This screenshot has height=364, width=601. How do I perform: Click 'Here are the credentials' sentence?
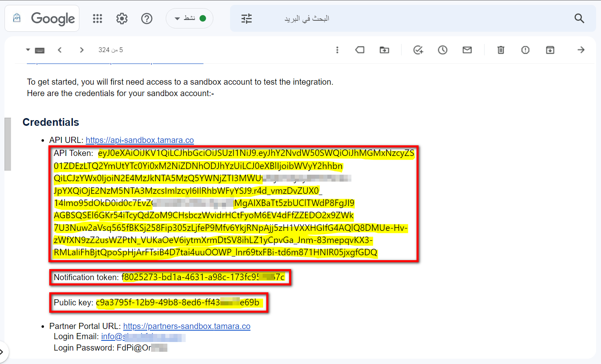point(121,93)
